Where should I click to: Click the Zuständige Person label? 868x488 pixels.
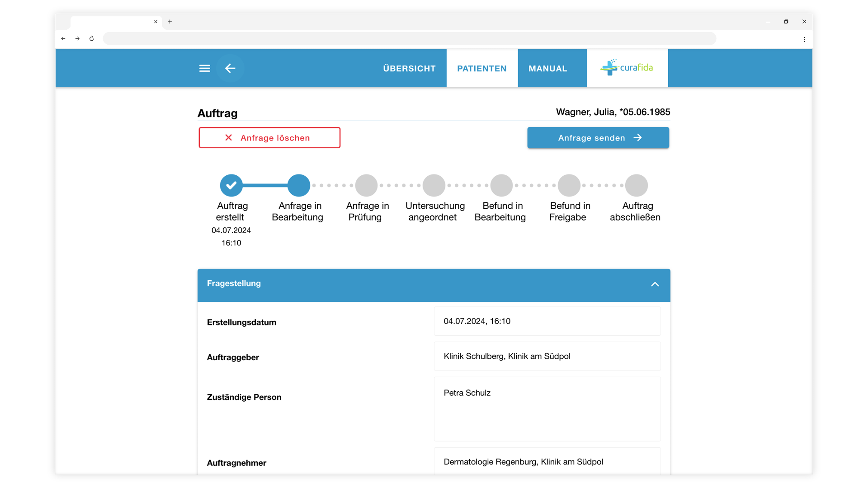point(244,397)
